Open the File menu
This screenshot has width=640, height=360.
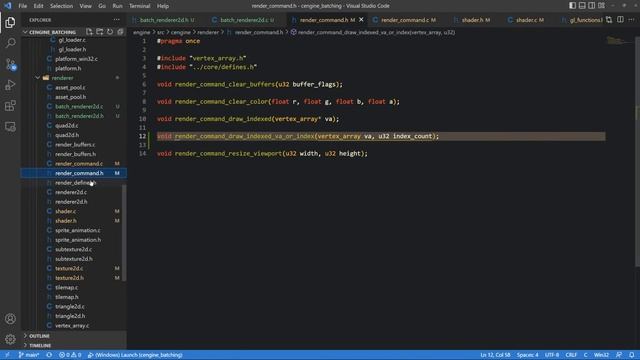[23, 6]
